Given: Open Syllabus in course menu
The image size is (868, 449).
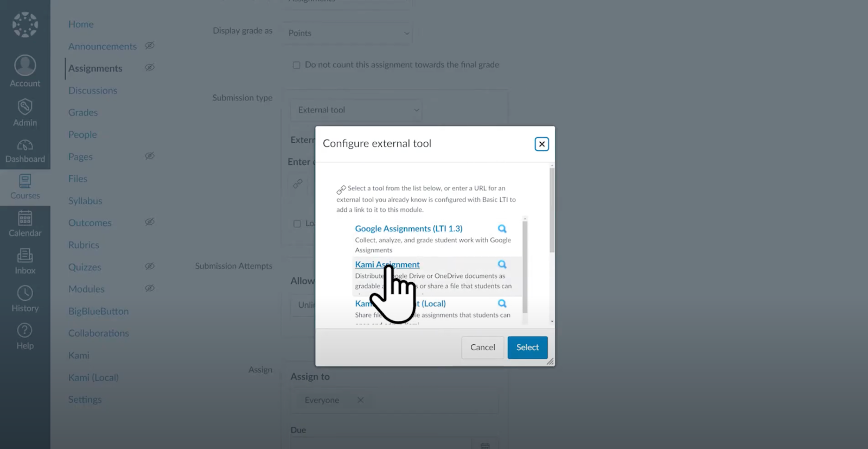Looking at the screenshot, I should (x=85, y=201).
